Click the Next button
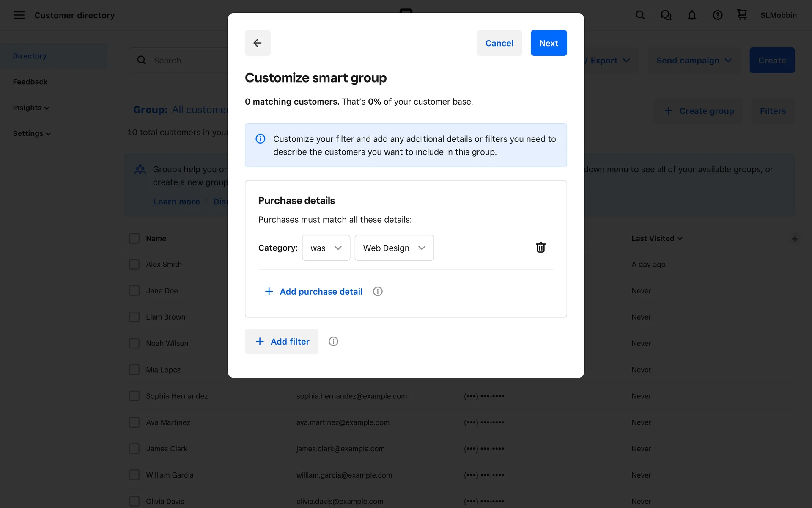Screen dimensions: 812x508 click(549, 43)
